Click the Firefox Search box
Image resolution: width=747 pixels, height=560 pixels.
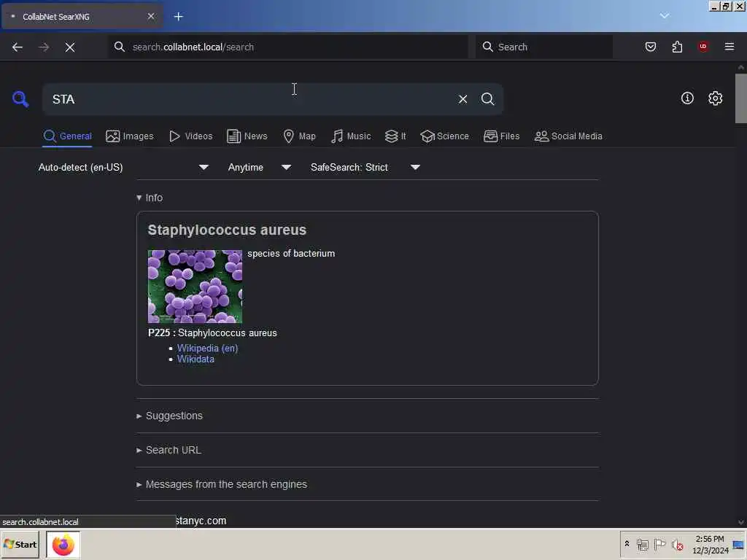544,47
